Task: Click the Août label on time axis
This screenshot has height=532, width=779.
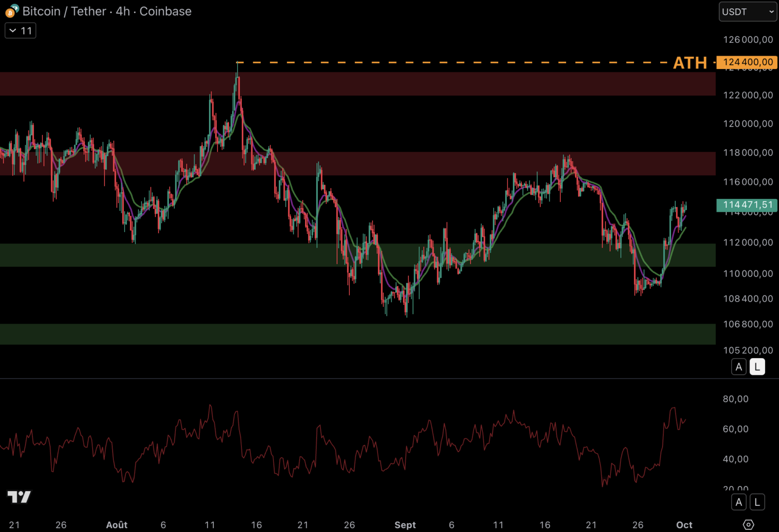Action: click(x=117, y=525)
